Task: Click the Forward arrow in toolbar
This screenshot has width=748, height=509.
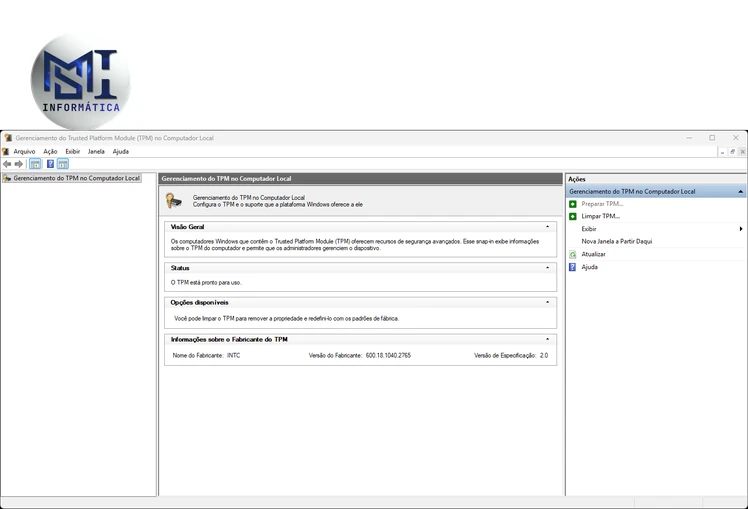Action: pos(19,164)
